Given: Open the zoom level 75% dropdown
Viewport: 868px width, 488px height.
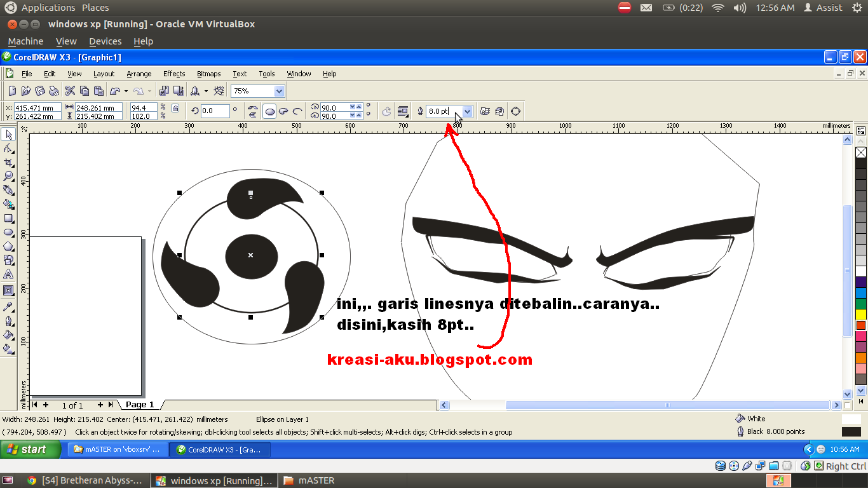Looking at the screenshot, I should pos(279,91).
